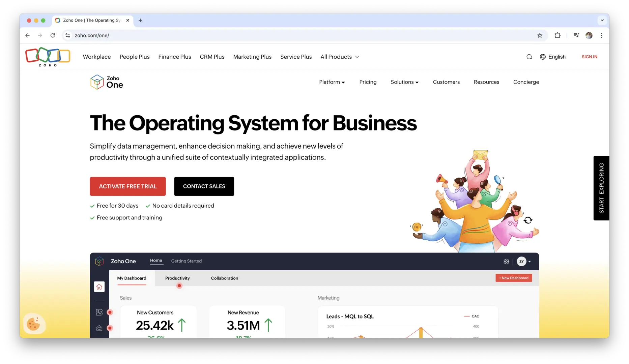Expand the Platform menu
Viewport: 629px width, 364px height.
click(332, 82)
